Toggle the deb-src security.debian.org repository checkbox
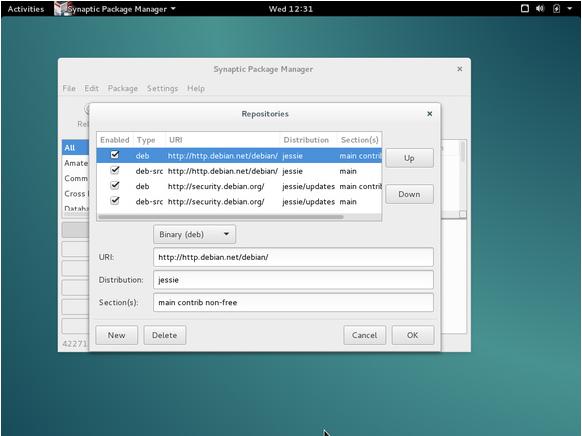The height and width of the screenshot is (436, 582). click(115, 201)
